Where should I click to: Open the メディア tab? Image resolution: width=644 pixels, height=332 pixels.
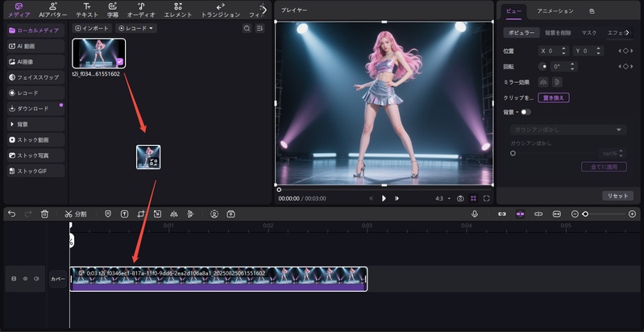pyautogui.click(x=19, y=10)
